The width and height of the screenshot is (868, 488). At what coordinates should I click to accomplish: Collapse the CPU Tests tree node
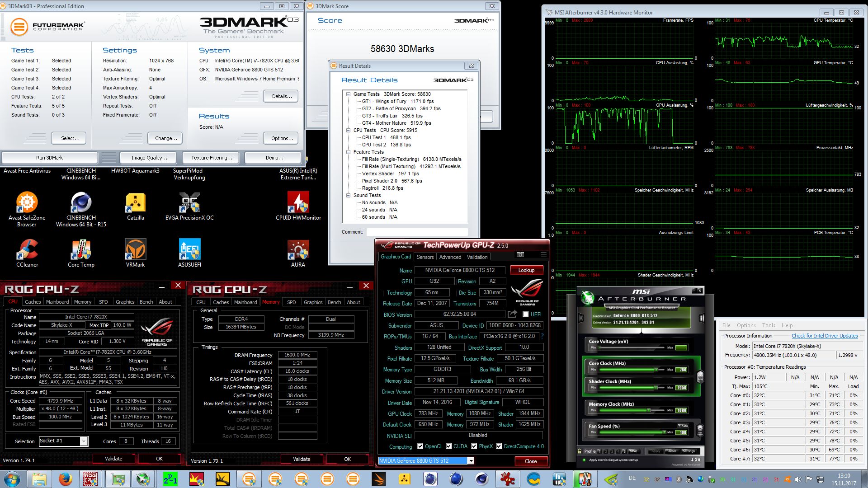click(x=349, y=131)
